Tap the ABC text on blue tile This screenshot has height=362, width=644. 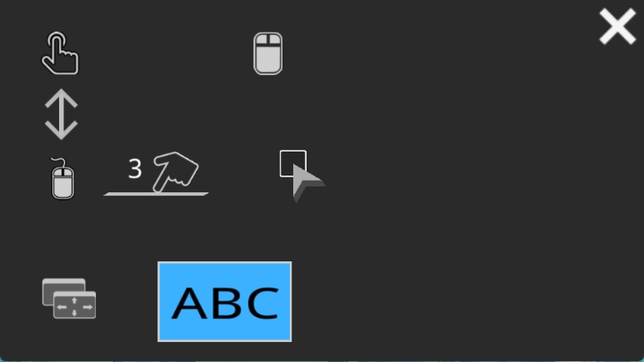tap(225, 303)
